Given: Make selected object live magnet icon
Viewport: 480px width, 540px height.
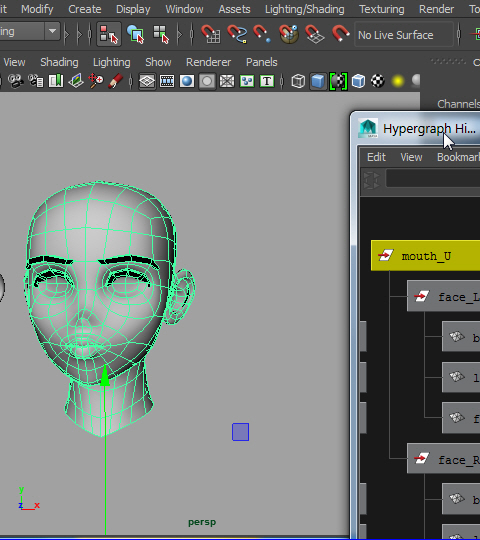Looking at the screenshot, I should click(341, 34).
